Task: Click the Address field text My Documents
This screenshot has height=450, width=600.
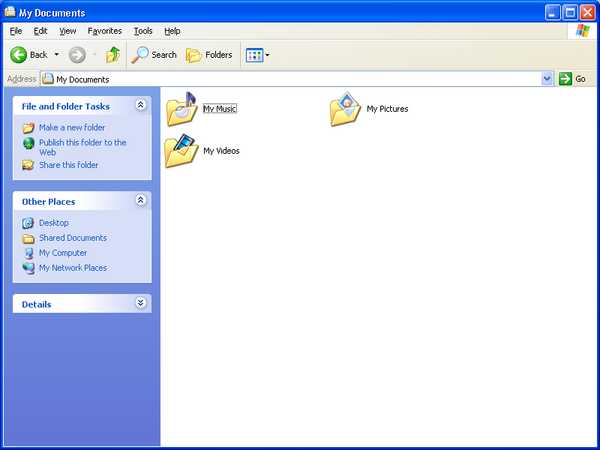Action: [83, 79]
